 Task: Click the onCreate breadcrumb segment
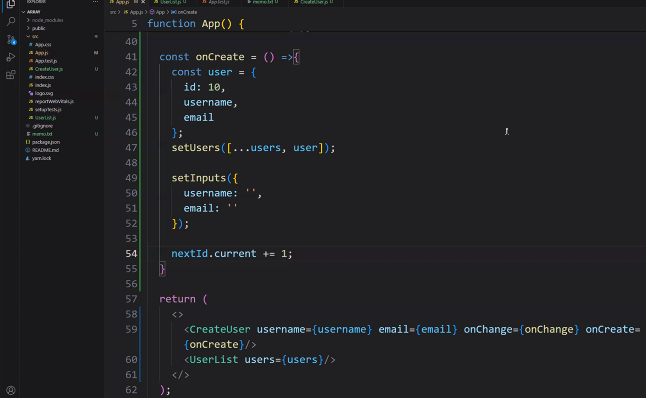(x=184, y=12)
